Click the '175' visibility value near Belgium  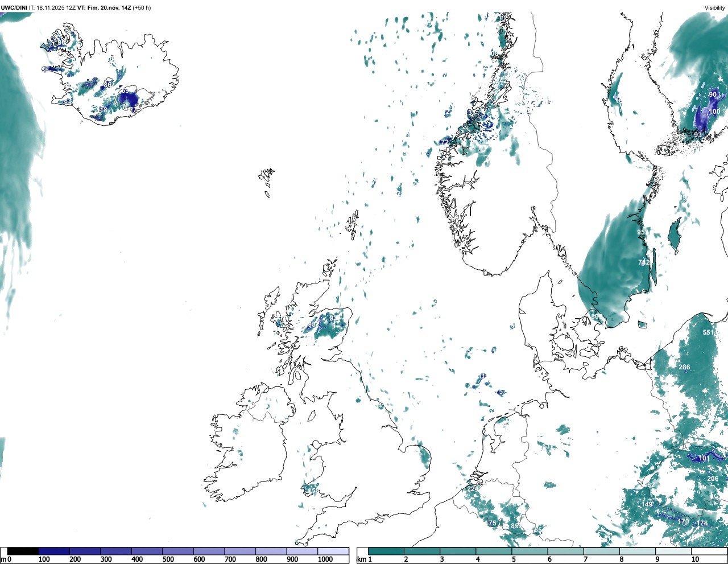491,523
